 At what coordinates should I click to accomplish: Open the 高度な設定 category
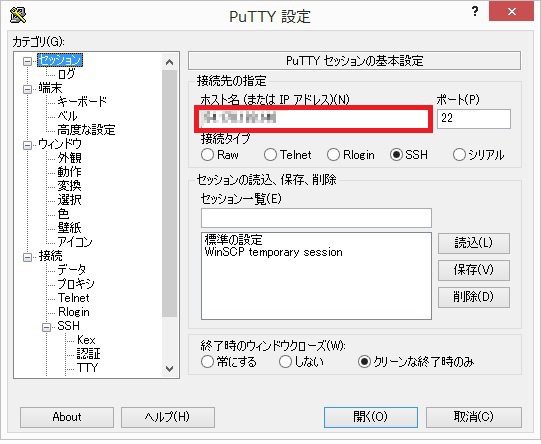click(86, 130)
